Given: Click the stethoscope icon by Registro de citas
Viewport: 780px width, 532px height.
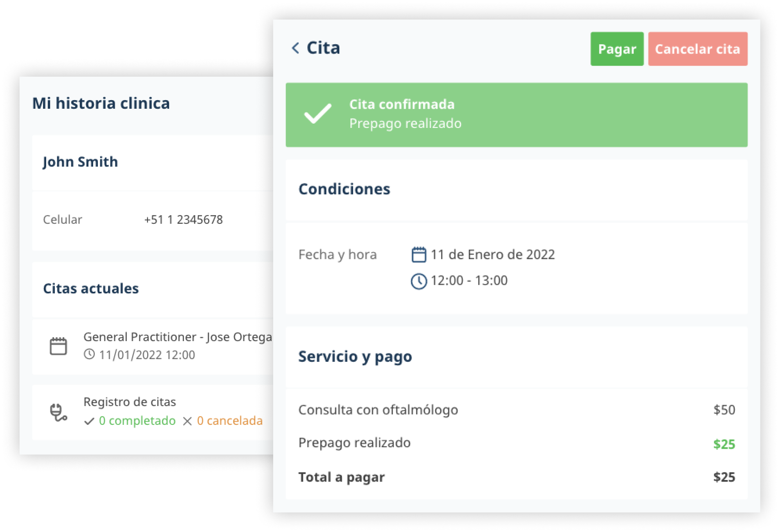Looking at the screenshot, I should coord(58,412).
